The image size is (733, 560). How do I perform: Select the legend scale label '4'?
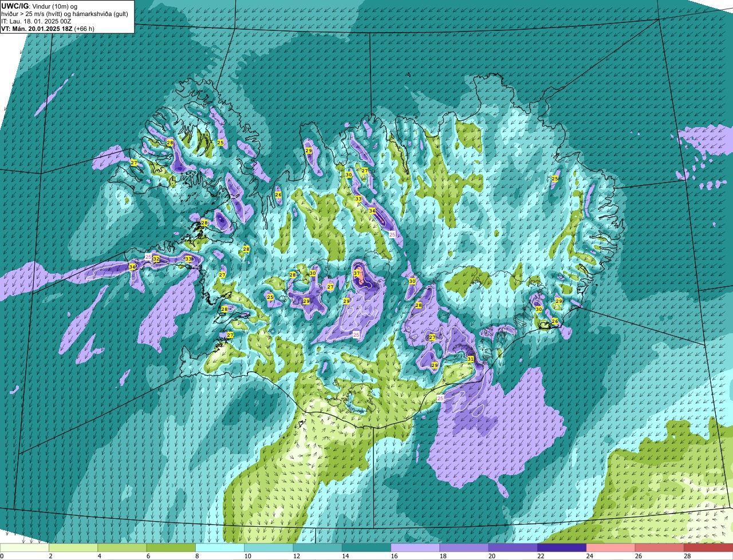99,556
